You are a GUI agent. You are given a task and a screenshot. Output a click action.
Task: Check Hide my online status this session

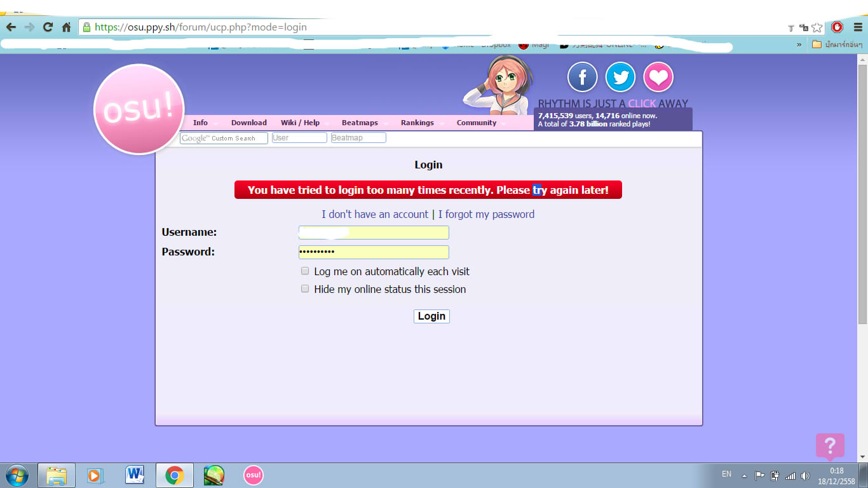pos(305,288)
